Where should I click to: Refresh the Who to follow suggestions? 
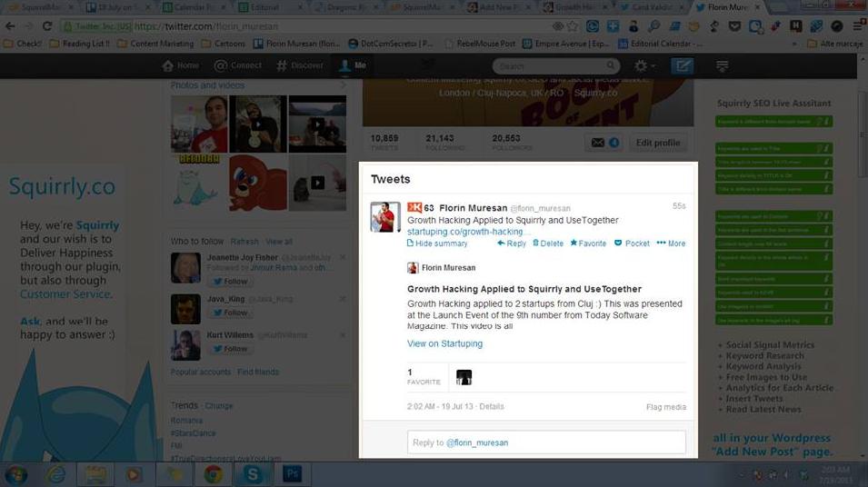(x=244, y=242)
